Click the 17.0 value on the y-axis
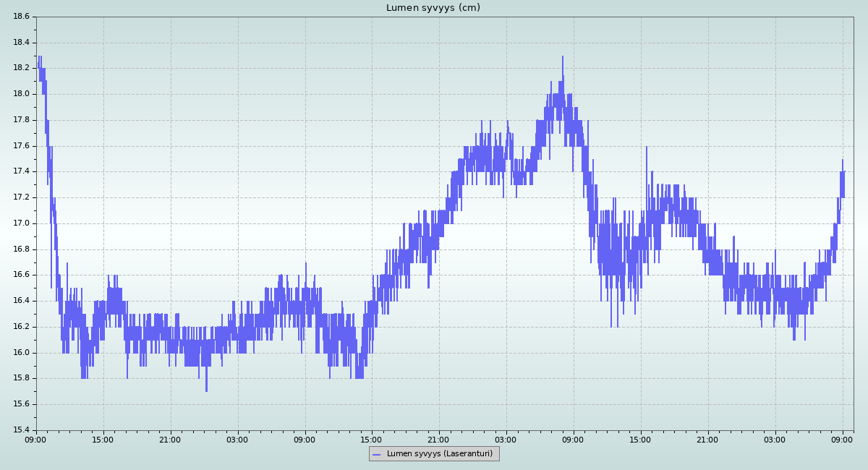Viewport: 868px width, 470px height. click(21, 223)
